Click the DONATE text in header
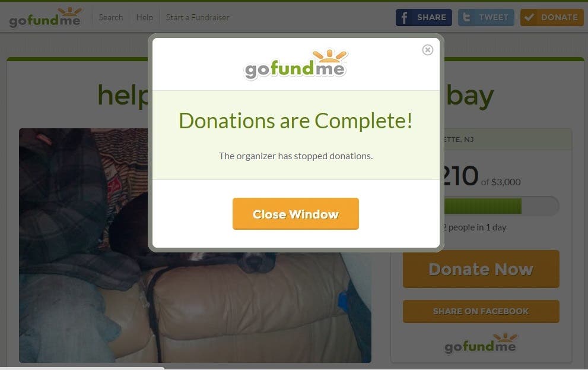 click(559, 18)
